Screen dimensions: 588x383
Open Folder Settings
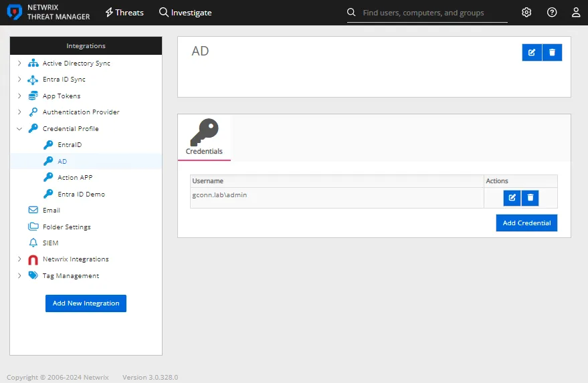click(67, 227)
